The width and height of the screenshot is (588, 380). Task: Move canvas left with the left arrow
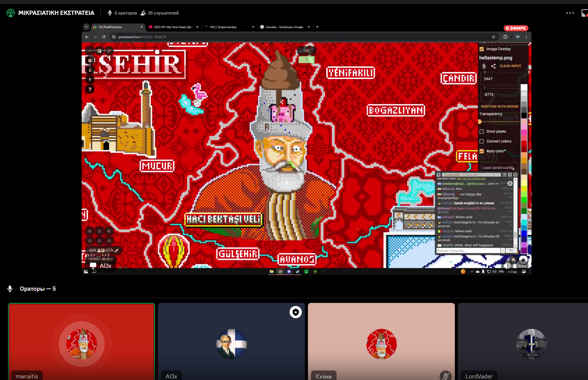(90, 241)
